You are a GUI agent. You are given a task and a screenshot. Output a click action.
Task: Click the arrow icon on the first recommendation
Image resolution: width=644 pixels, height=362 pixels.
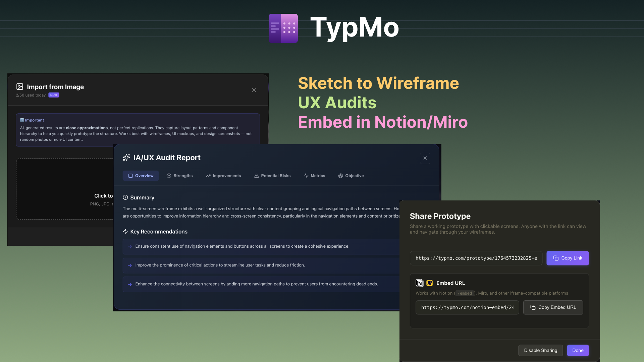tap(129, 247)
